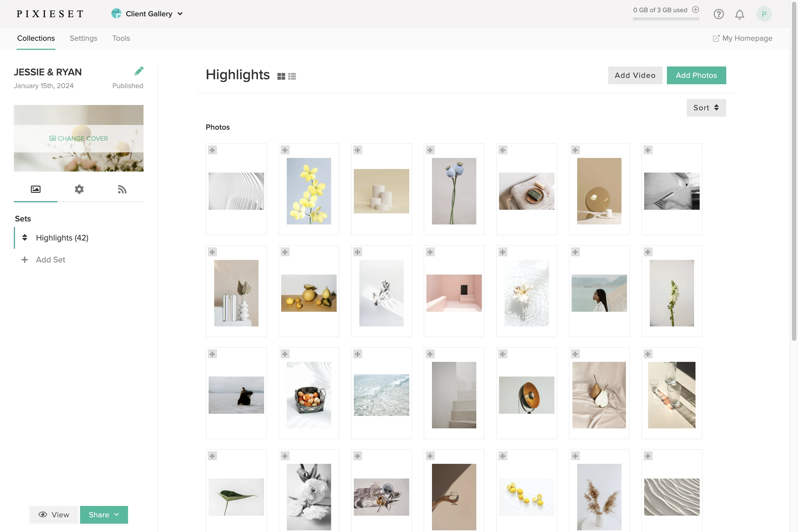Open the Sort dropdown
Viewport: 798px width, 532px height.
(706, 108)
